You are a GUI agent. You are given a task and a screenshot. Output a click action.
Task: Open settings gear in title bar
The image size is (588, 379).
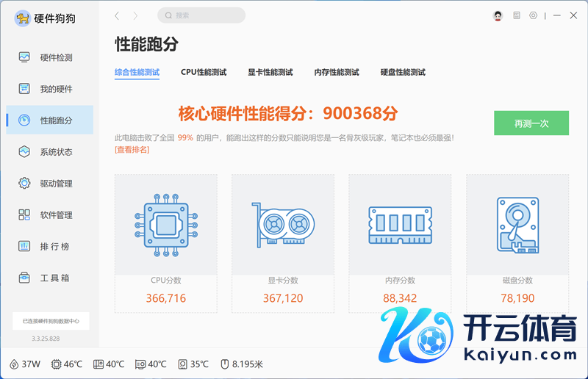point(533,15)
